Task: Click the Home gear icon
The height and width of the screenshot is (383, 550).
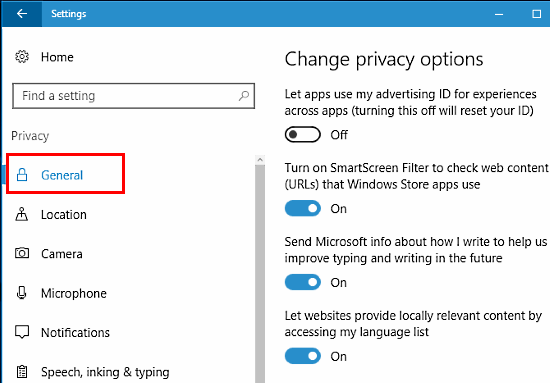Action: 22,56
